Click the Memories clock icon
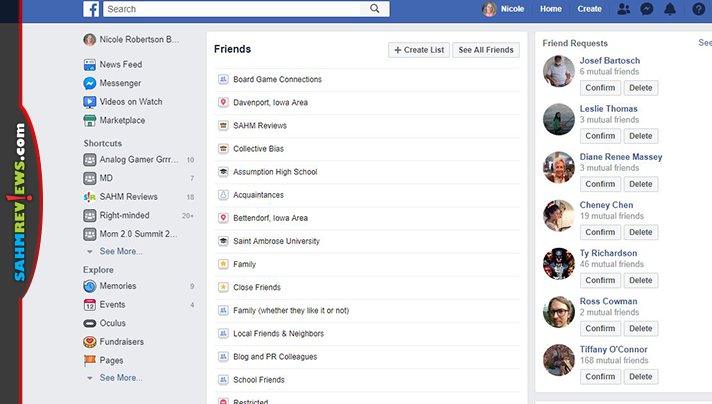 [x=89, y=286]
